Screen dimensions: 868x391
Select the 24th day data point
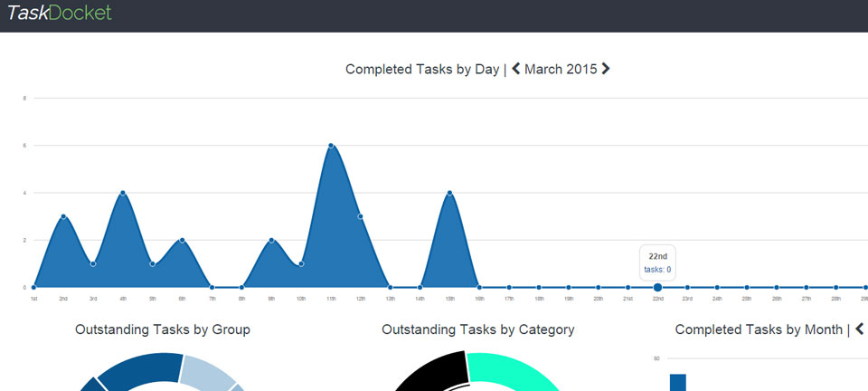point(717,288)
